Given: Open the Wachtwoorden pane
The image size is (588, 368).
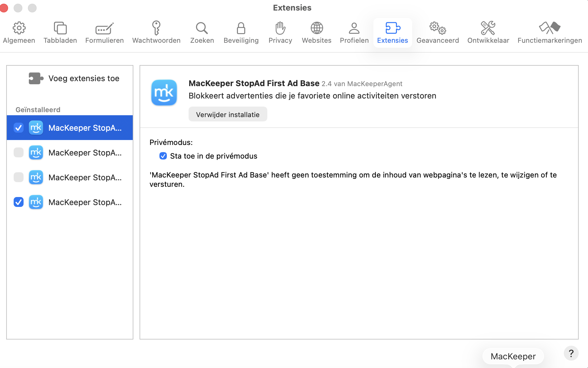Looking at the screenshot, I should (x=156, y=32).
